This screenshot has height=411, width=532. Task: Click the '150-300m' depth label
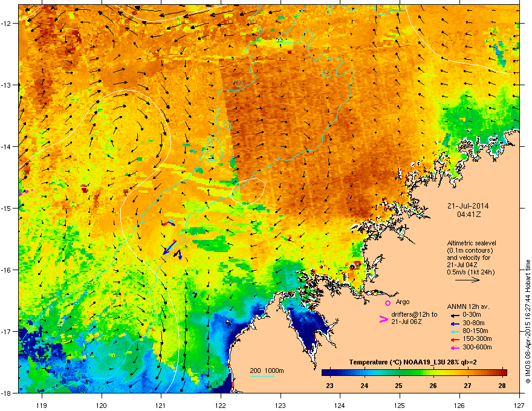[477, 339]
